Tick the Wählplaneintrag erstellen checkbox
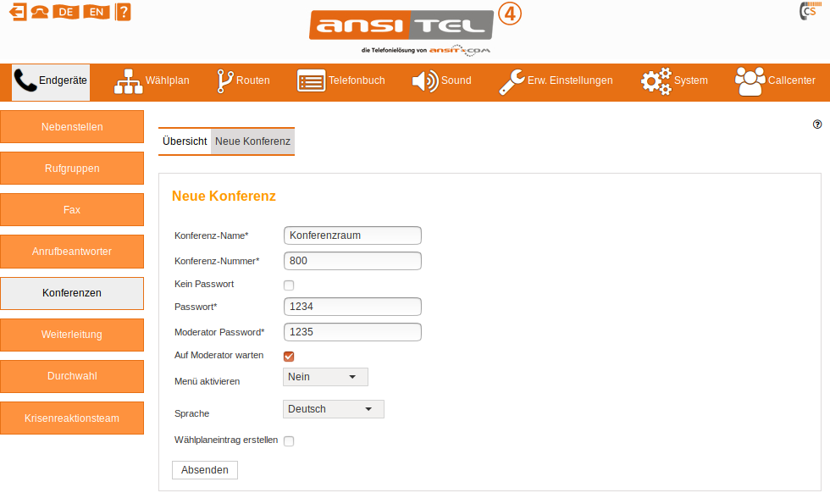Screen dimensions: 830x504 289,441
